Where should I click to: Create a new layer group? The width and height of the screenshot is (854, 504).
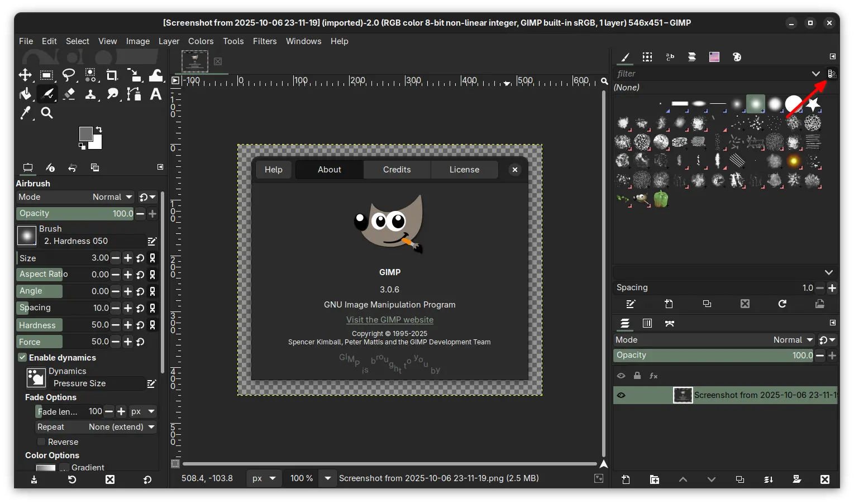(654, 479)
